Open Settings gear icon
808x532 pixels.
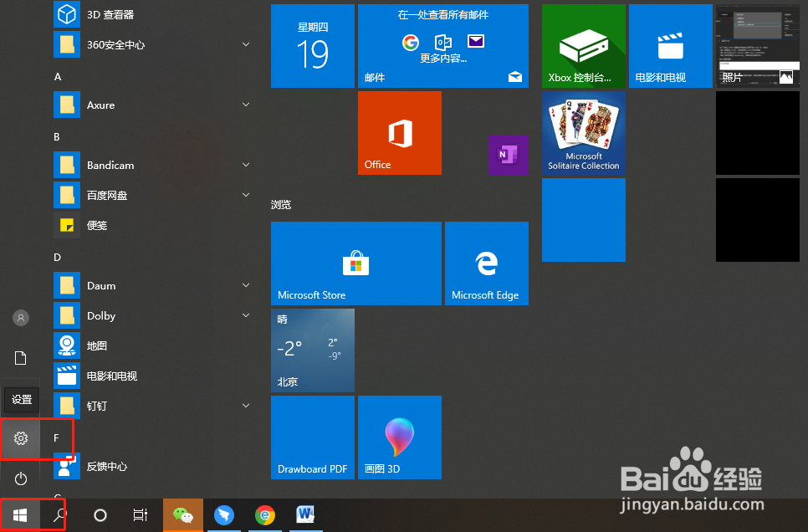click(x=21, y=438)
